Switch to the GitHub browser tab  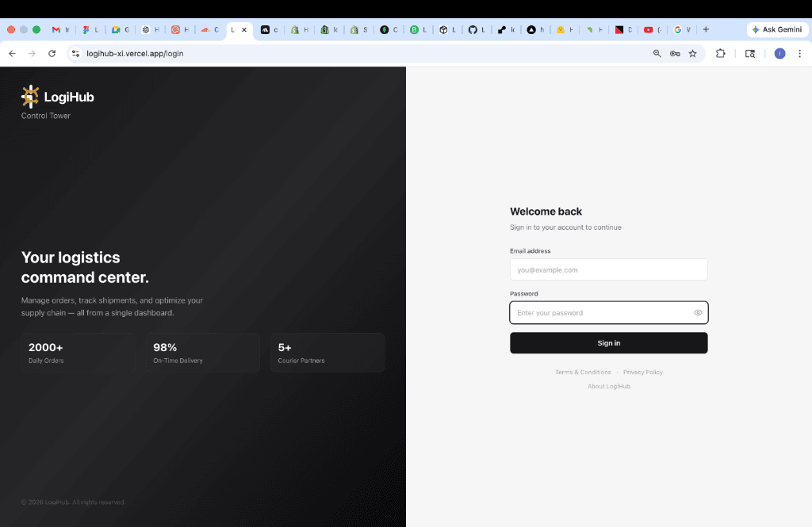pyautogui.click(x=477, y=30)
